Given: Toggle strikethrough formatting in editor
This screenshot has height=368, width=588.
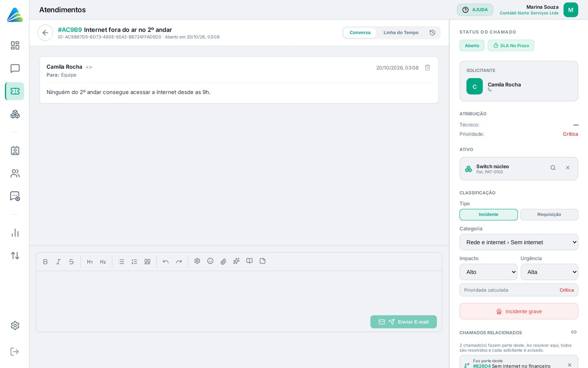Looking at the screenshot, I should (x=71, y=262).
